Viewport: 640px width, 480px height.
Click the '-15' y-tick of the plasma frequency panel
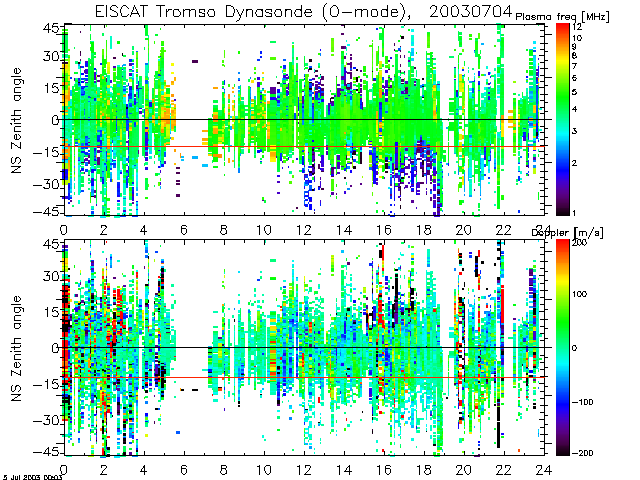(46, 152)
